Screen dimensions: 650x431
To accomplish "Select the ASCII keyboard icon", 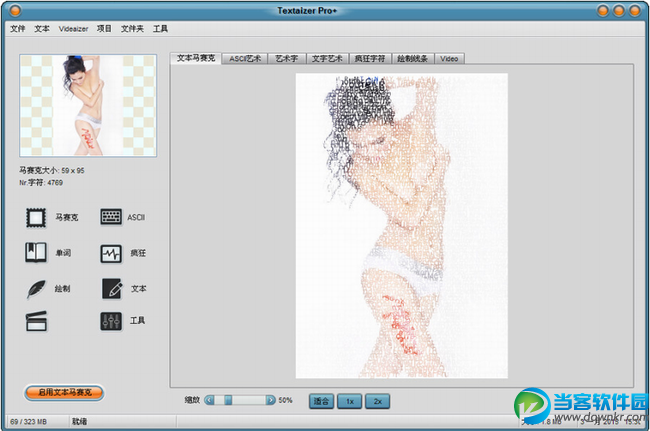I will [x=111, y=217].
